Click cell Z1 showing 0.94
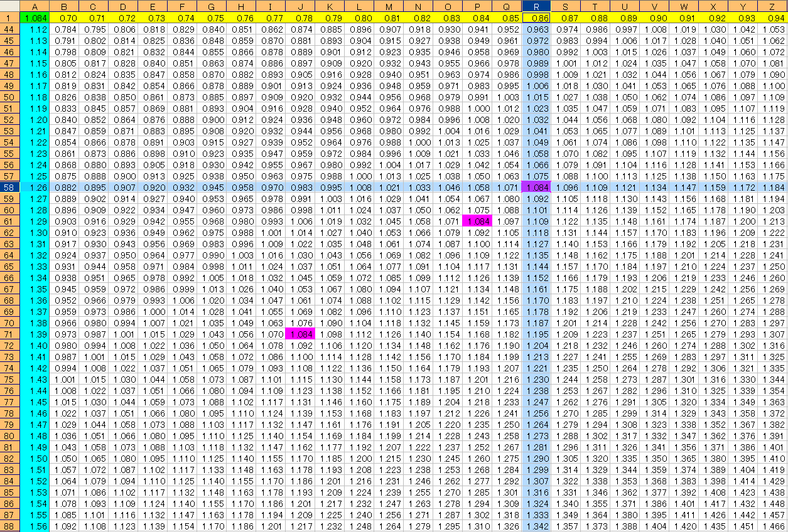This screenshot has width=788, height=532. click(772, 18)
